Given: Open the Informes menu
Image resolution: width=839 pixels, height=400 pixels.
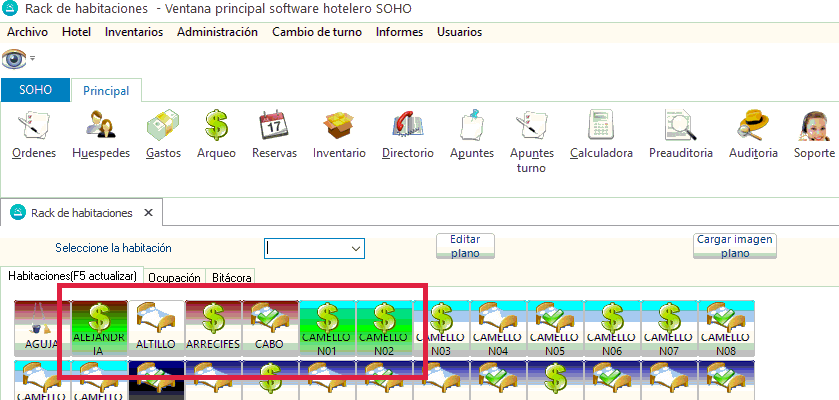Looking at the screenshot, I should 399,32.
